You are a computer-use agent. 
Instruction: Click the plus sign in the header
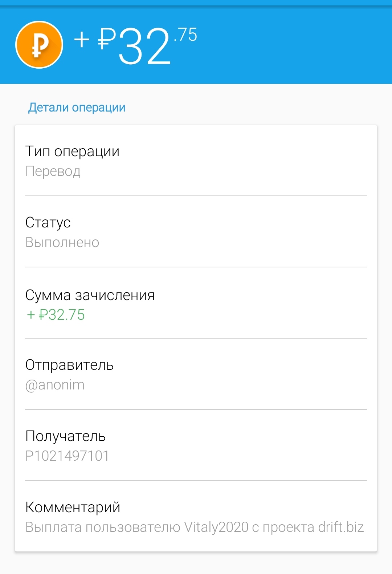pos(82,39)
